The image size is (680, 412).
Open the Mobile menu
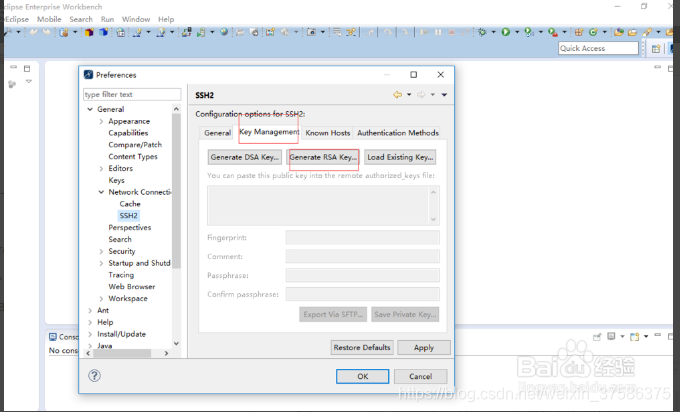pos(49,19)
